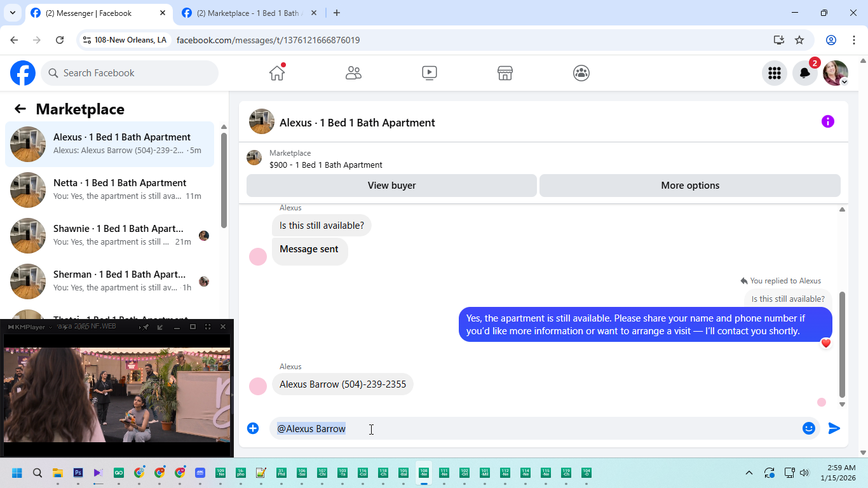This screenshot has width=868, height=488.
Task: Click the install app icon in address bar
Action: (x=779, y=40)
